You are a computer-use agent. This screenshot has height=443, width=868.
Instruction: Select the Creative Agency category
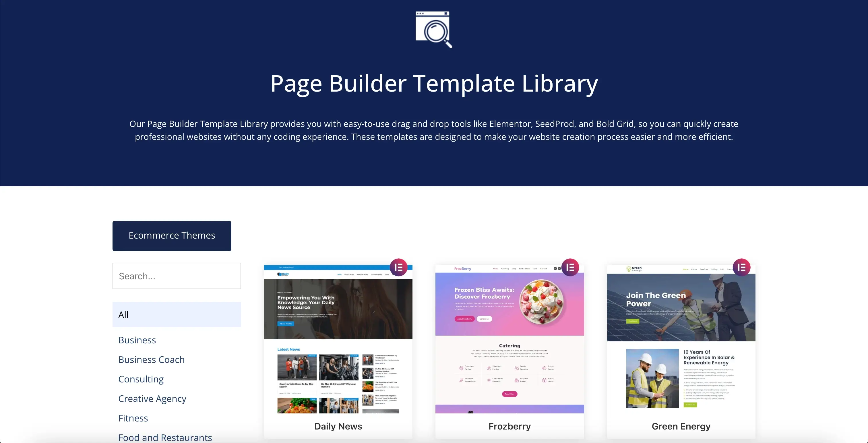tap(152, 398)
